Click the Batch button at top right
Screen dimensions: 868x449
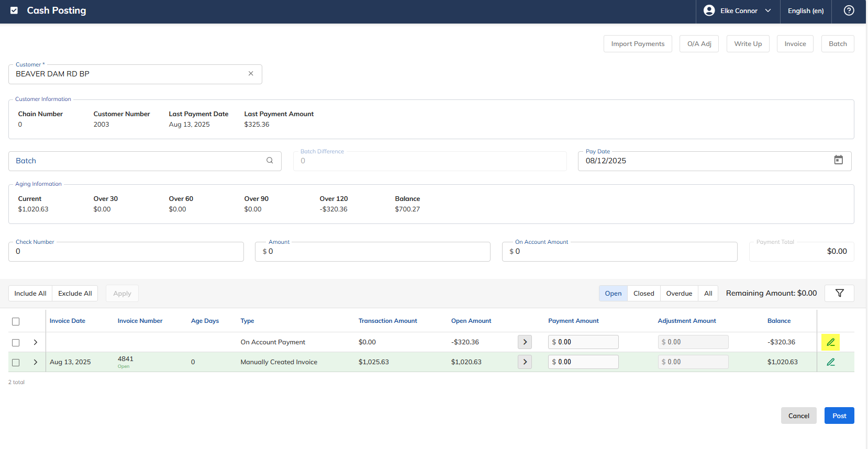coord(838,44)
